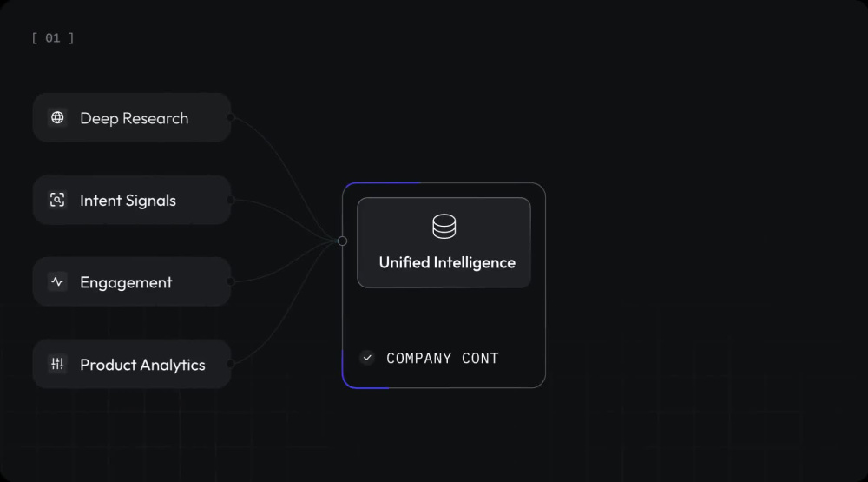
Task: Select the Intent Signals label
Action: [128, 200]
